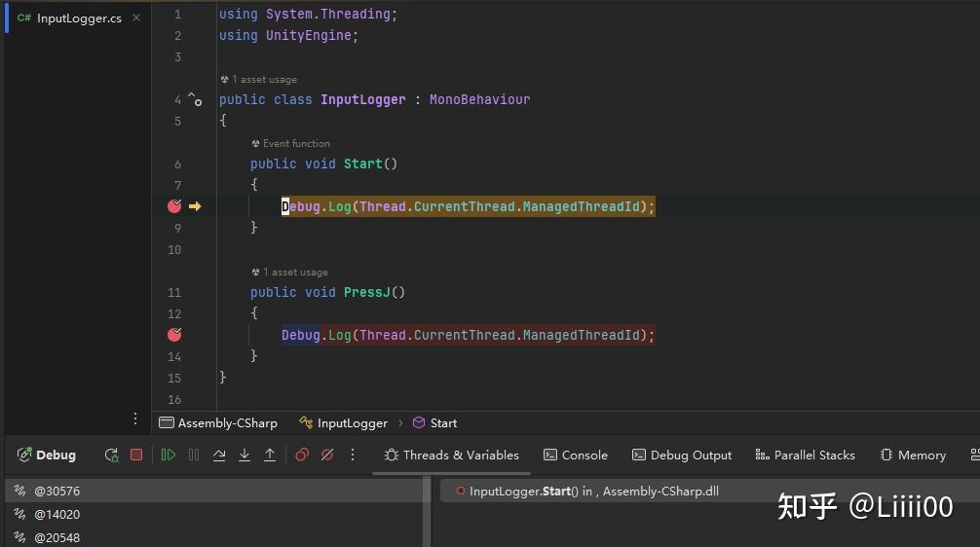This screenshot has width=980, height=547.
Task: Click the Start method name
Action: pos(363,164)
